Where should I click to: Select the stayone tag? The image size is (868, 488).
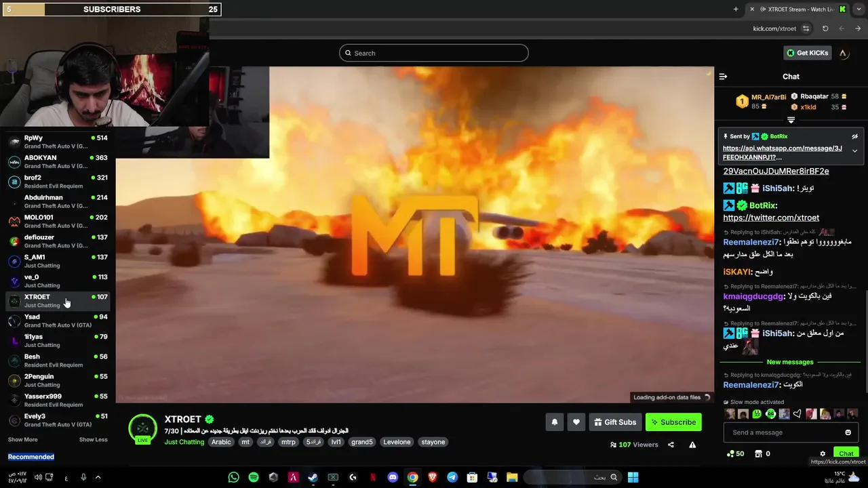(x=433, y=442)
